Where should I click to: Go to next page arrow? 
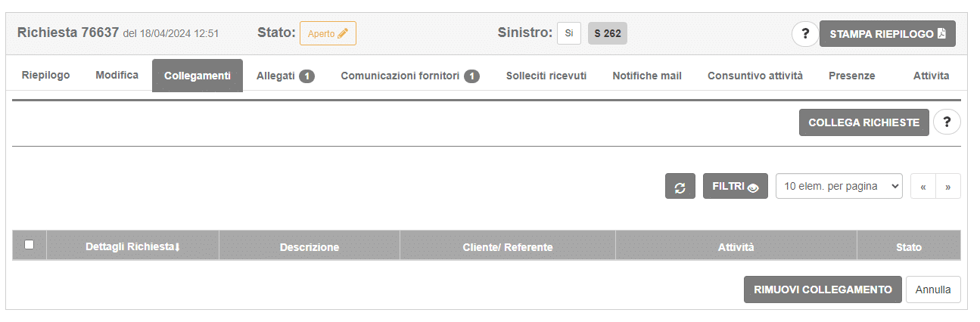pos(948,187)
